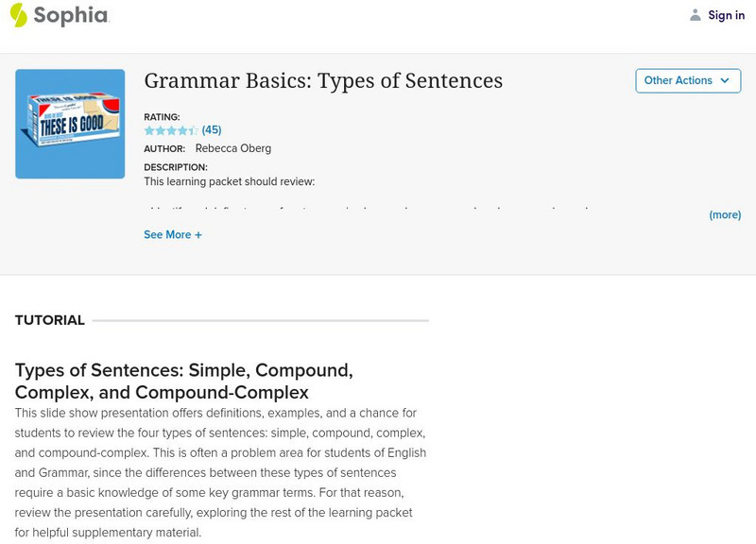
Task: Select the TUTORIAL section tab heading
Action: (x=50, y=320)
